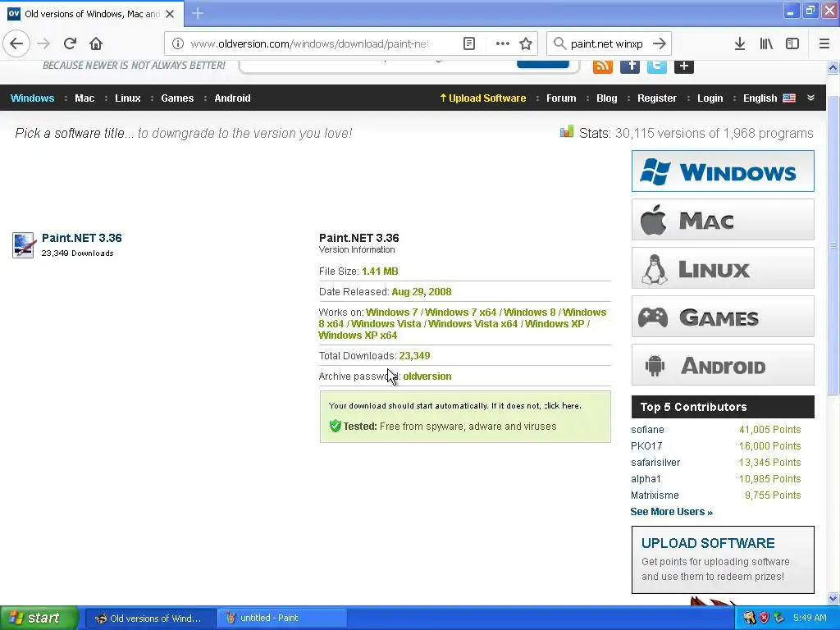Click the Paint.NET program icon thumbnail
This screenshot has height=630, width=840.
point(23,245)
